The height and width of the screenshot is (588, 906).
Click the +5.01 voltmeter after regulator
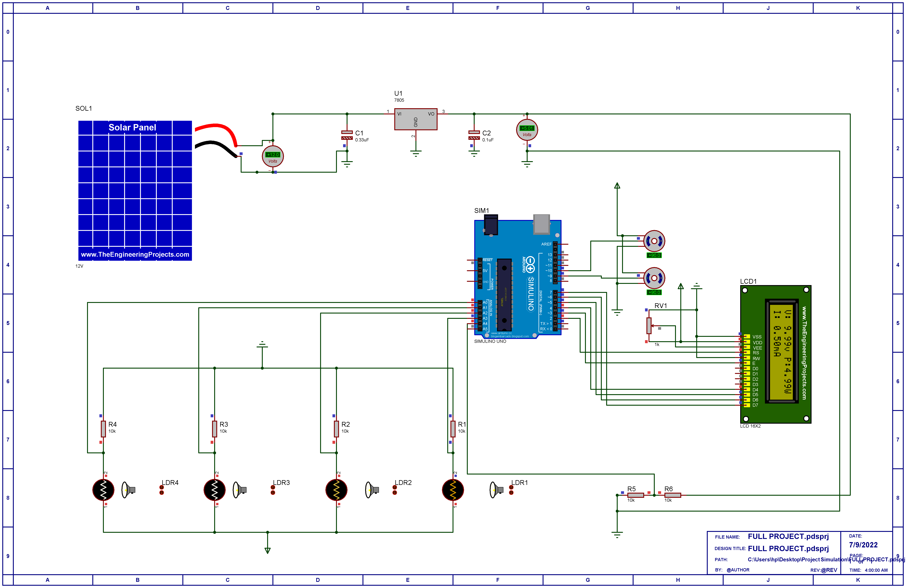pyautogui.click(x=527, y=130)
